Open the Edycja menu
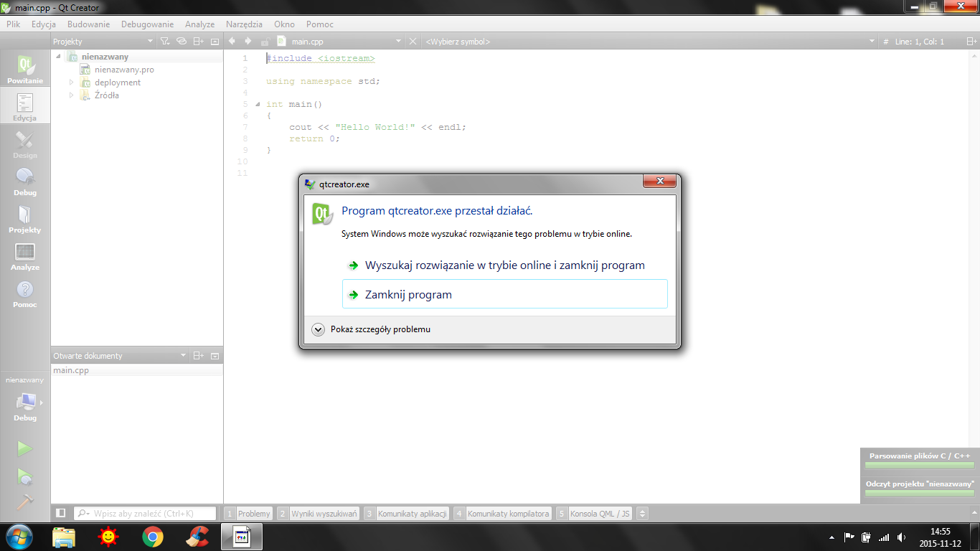Screen dimensions: 980x551 tap(44, 24)
